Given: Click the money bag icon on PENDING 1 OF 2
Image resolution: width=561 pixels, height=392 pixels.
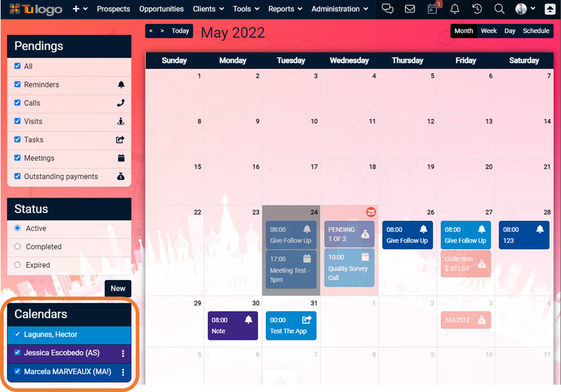Looking at the screenshot, I should [x=365, y=234].
